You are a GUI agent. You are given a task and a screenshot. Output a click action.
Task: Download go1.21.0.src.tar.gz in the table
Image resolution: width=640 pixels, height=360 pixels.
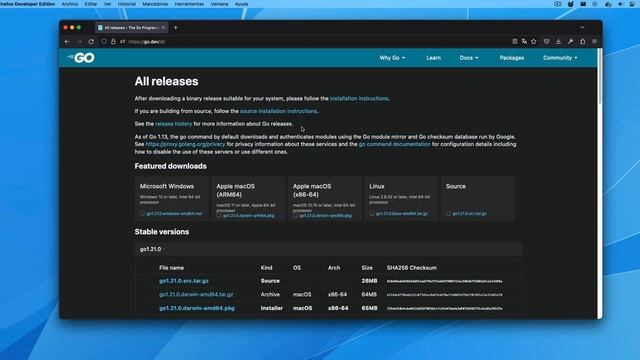(184, 281)
